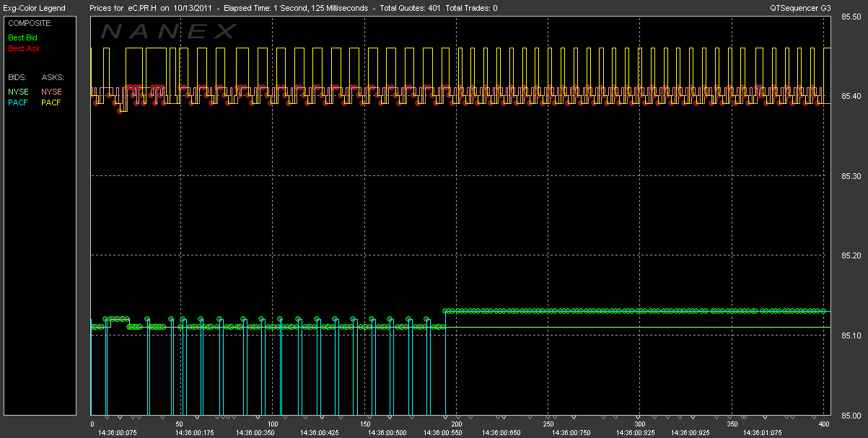Image resolution: width=868 pixels, height=438 pixels.
Task: Click the 85.10 price axis label
Action: point(850,336)
